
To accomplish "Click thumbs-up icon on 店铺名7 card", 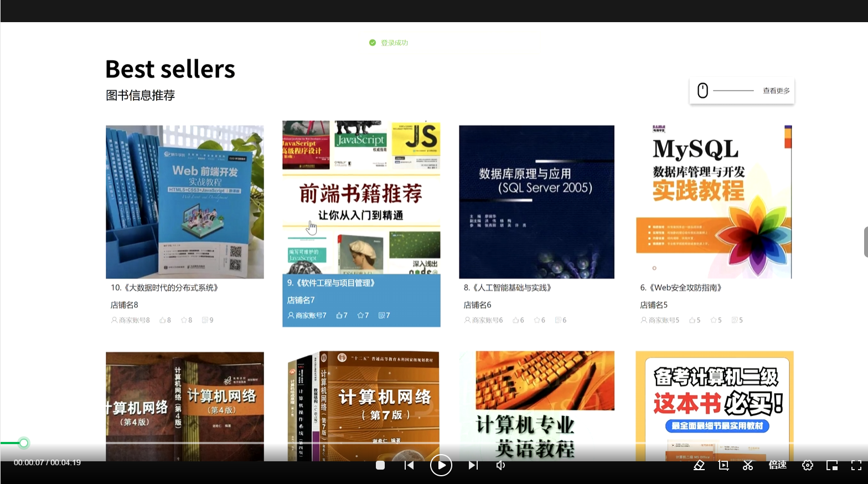I will pyautogui.click(x=339, y=315).
